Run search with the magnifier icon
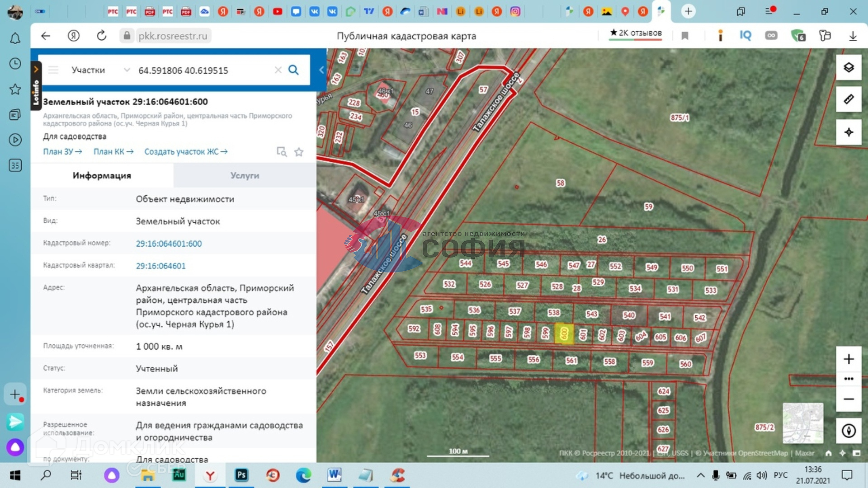 pyautogui.click(x=293, y=70)
